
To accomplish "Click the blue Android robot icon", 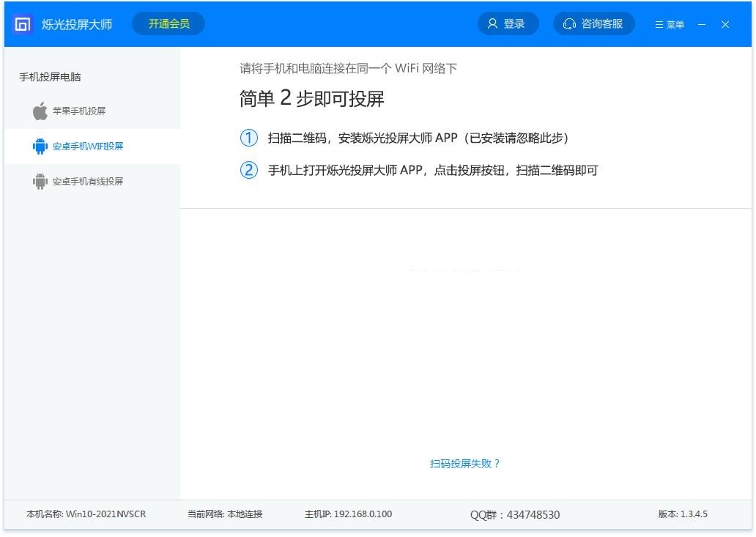I will 40,146.
